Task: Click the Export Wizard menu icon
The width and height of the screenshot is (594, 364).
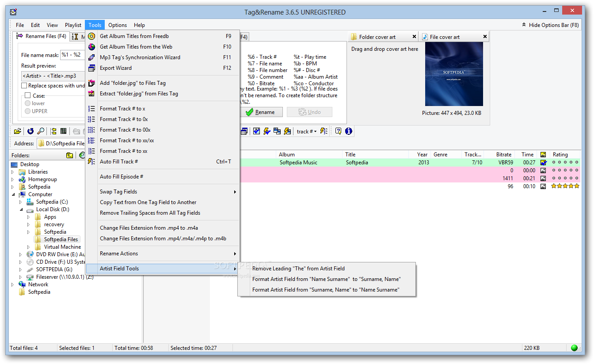Action: point(91,68)
